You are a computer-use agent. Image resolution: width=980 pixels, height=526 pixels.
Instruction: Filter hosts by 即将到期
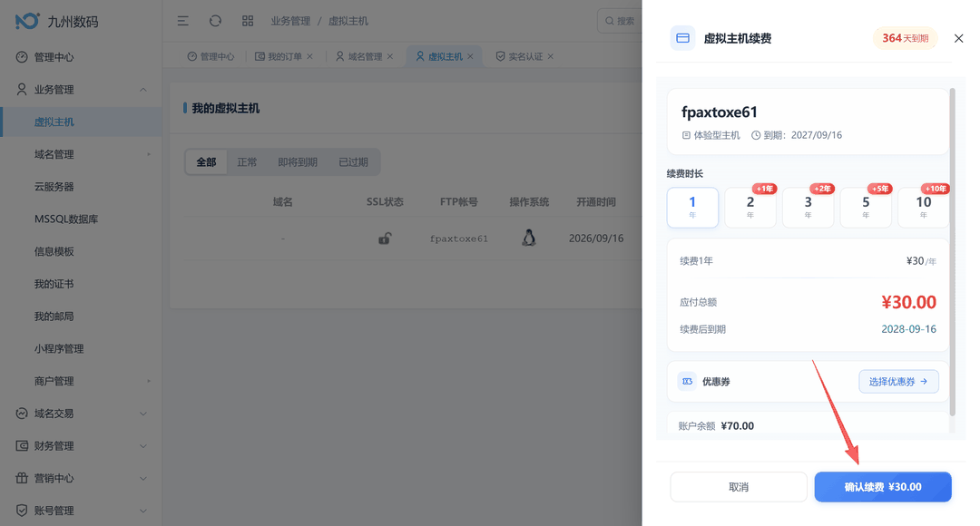[x=298, y=162]
